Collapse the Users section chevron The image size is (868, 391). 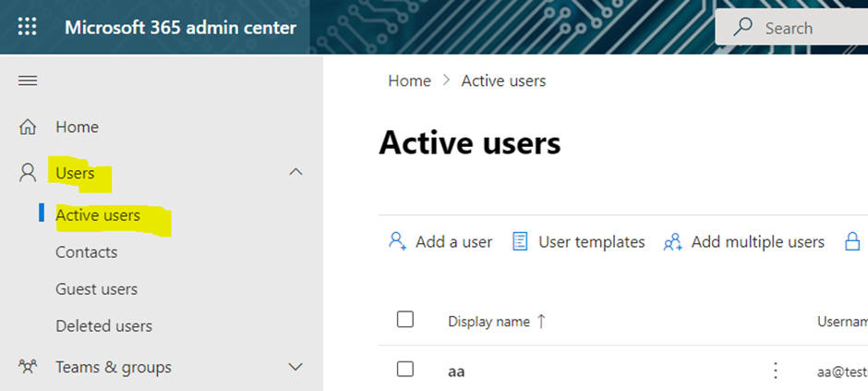tap(296, 172)
